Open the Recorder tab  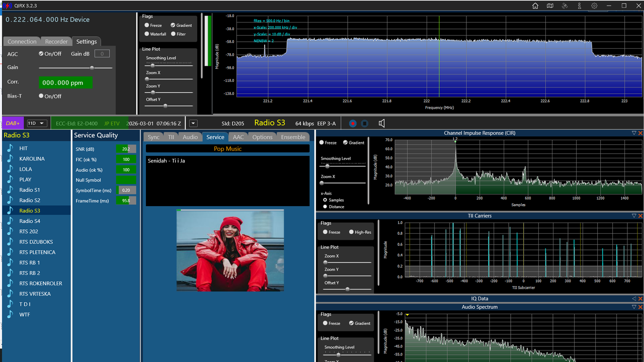(x=56, y=42)
